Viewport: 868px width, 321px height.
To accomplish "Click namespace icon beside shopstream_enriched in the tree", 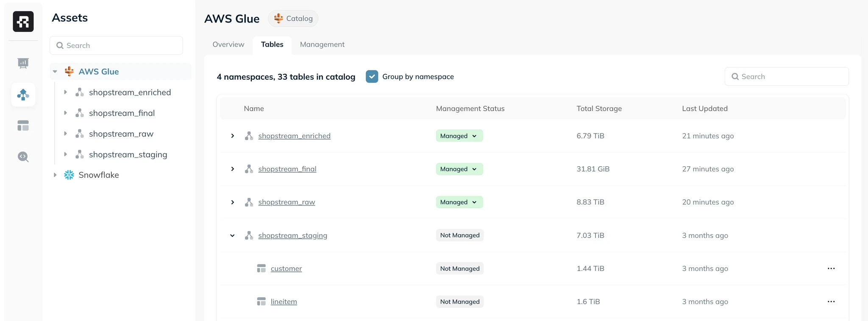I will coord(80,92).
